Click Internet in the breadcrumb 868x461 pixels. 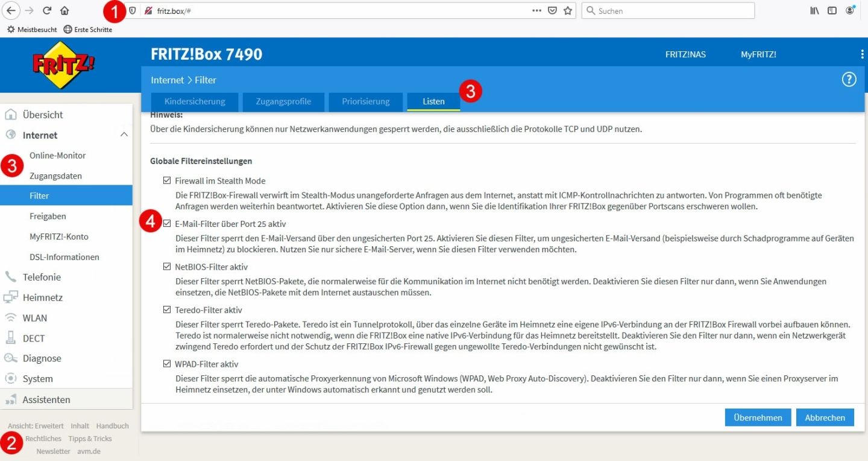coord(167,80)
